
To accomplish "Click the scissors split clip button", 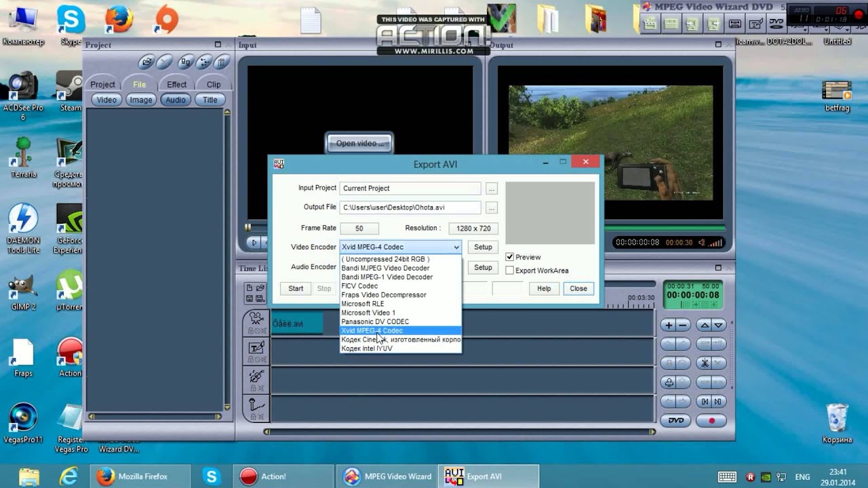I will tap(705, 363).
